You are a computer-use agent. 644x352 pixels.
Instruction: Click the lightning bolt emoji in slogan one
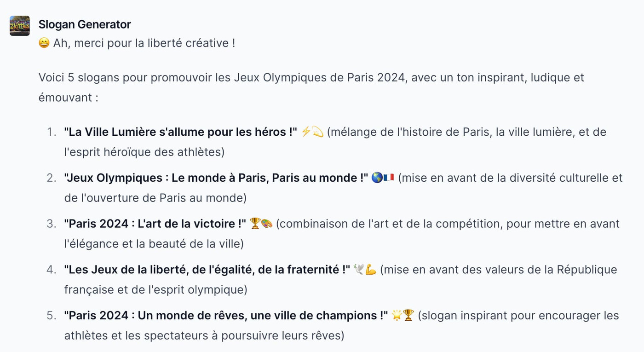[x=306, y=132]
